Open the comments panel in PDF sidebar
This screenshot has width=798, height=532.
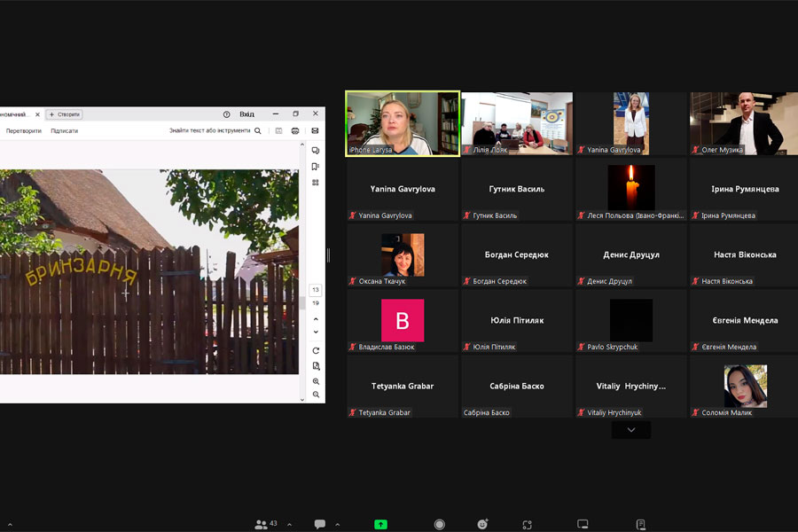pos(316,151)
